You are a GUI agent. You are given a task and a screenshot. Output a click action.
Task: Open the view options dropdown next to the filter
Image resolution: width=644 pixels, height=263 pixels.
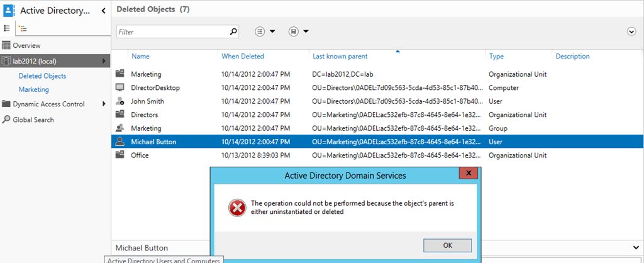pyautogui.click(x=265, y=31)
